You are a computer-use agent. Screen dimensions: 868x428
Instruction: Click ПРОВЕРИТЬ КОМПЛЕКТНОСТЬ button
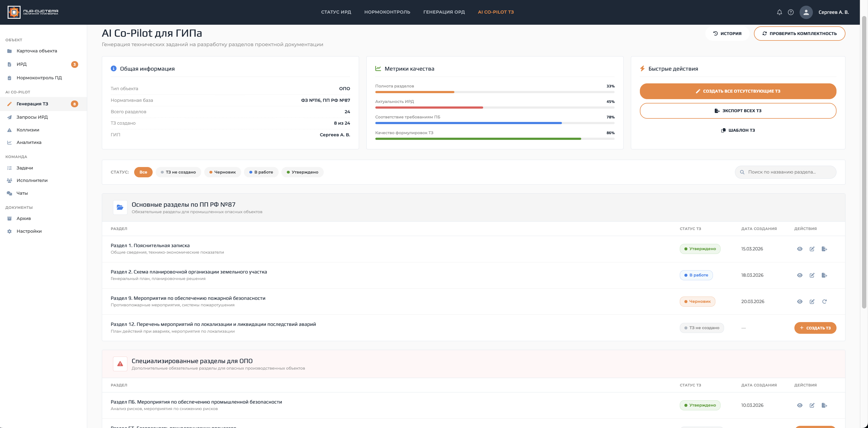pos(799,33)
